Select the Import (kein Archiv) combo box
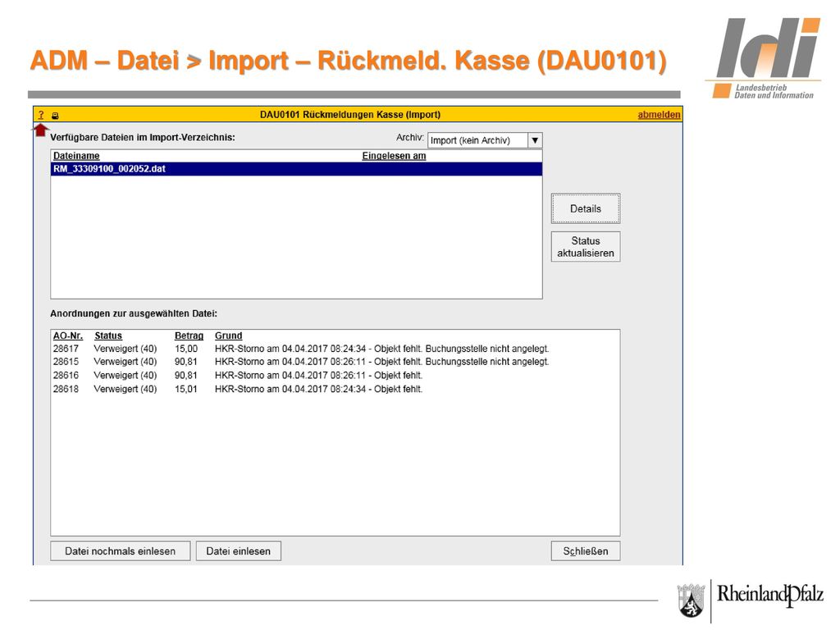The width and height of the screenshot is (840, 630). click(485, 140)
